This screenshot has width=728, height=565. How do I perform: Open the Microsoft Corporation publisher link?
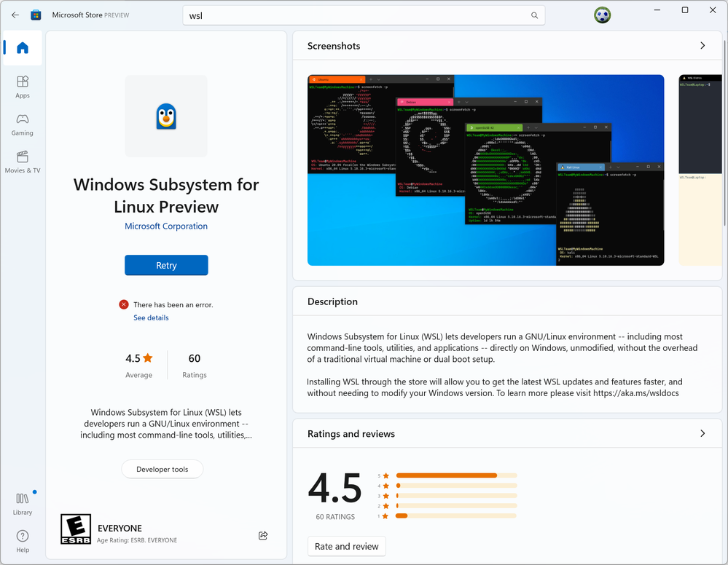166,226
